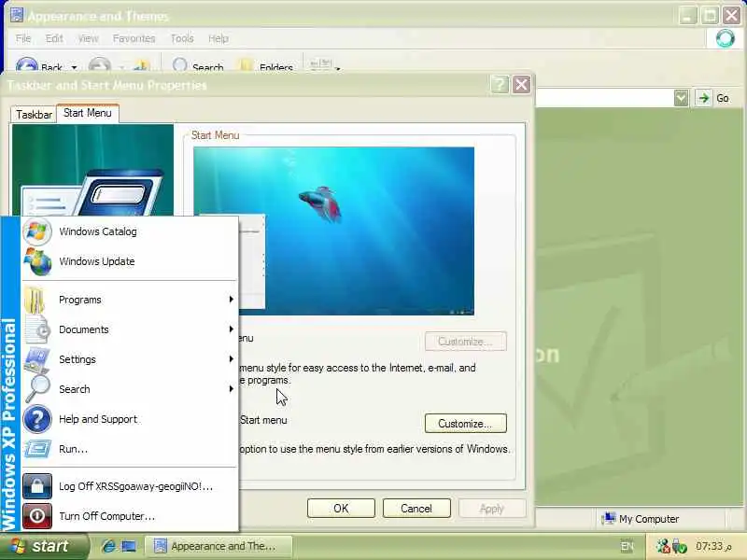This screenshot has width=747, height=560.
Task: Open the Views button dropdown arrow
Action: 338,68
